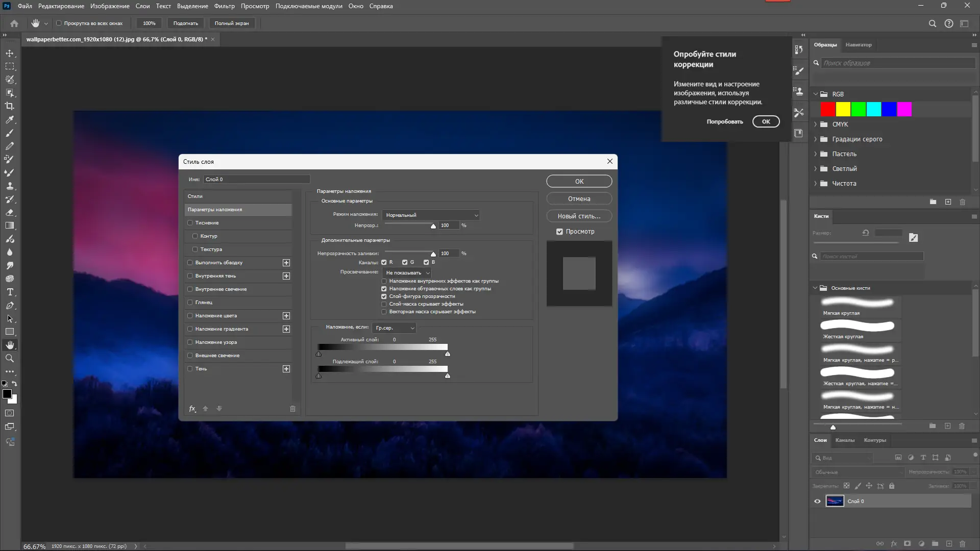Image resolution: width=980 pixels, height=551 pixels.
Task: Click the trash icon in styles list
Action: [292, 409]
